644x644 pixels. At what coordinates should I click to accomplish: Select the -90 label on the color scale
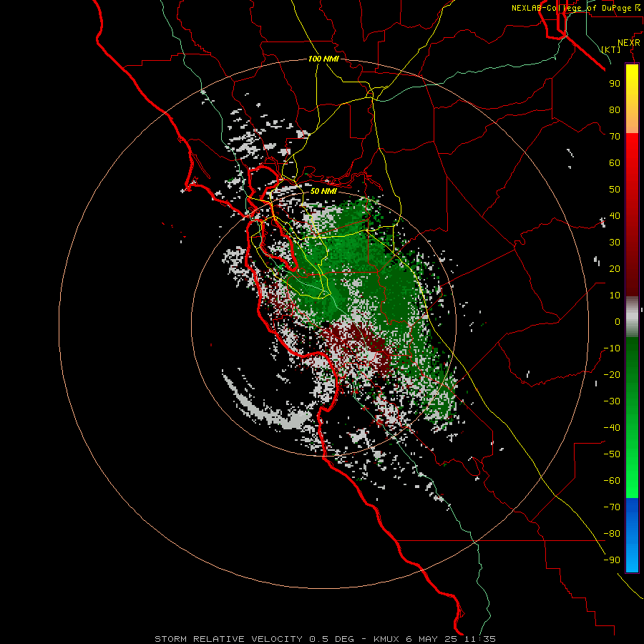(612, 560)
